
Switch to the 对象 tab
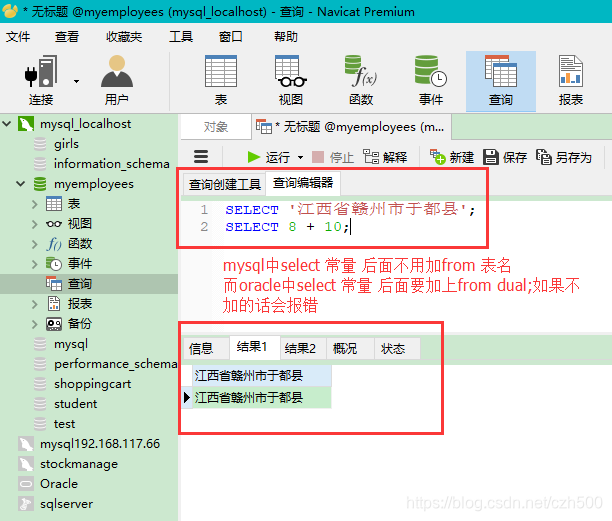click(216, 127)
